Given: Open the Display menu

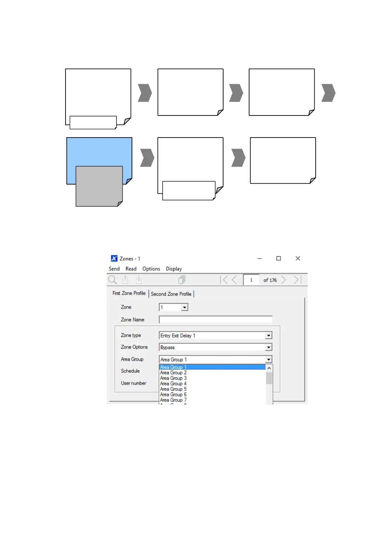Looking at the screenshot, I should [x=174, y=269].
